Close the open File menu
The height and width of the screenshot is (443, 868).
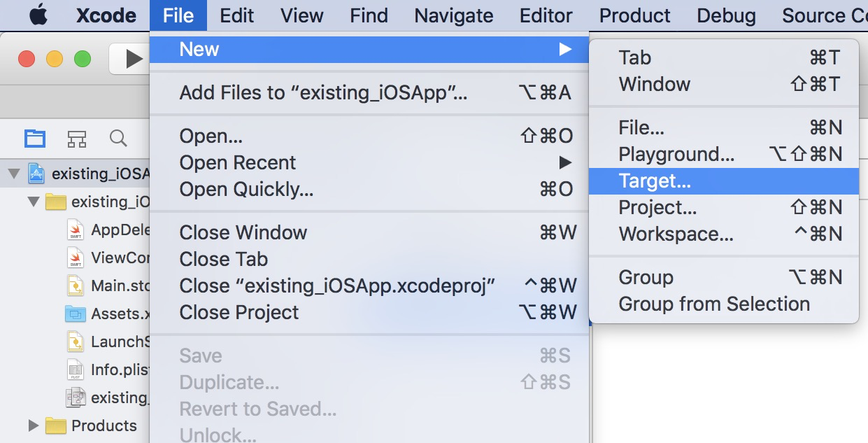178,15
